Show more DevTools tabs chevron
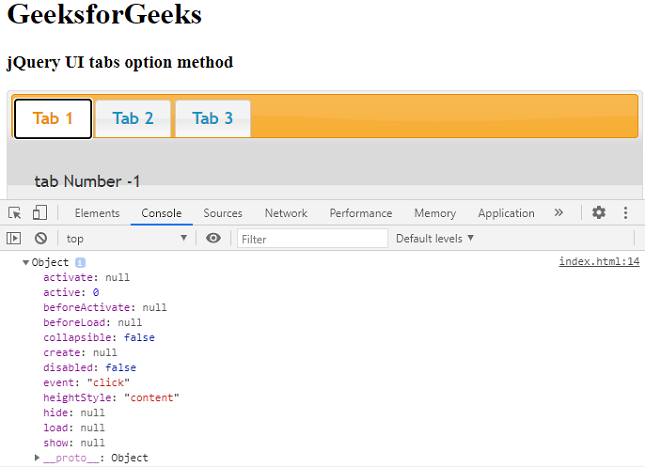 (558, 213)
